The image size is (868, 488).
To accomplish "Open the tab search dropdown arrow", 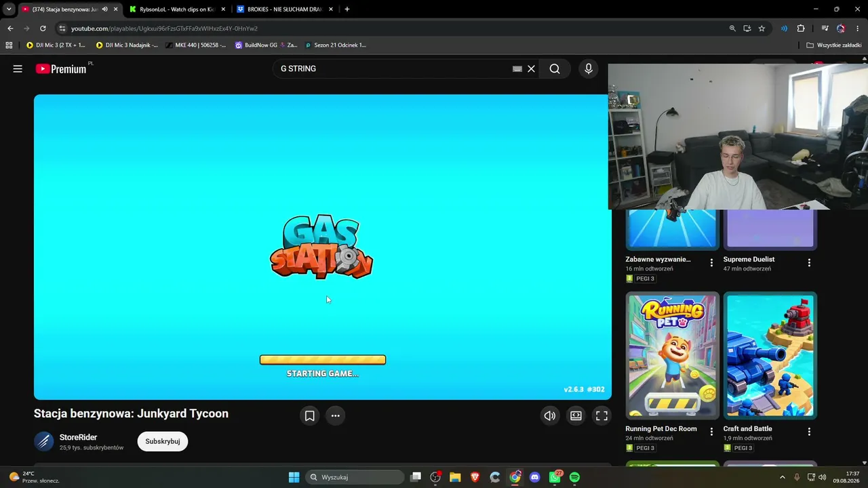I will (9, 9).
